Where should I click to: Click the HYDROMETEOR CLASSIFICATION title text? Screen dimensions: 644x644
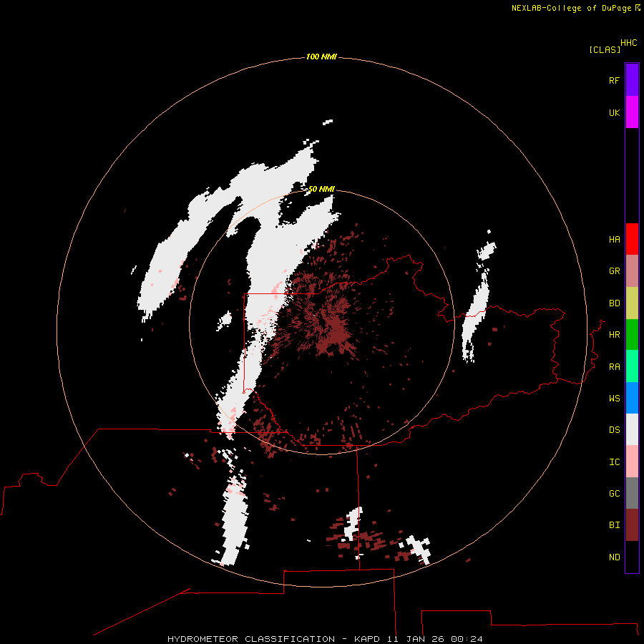(251, 639)
